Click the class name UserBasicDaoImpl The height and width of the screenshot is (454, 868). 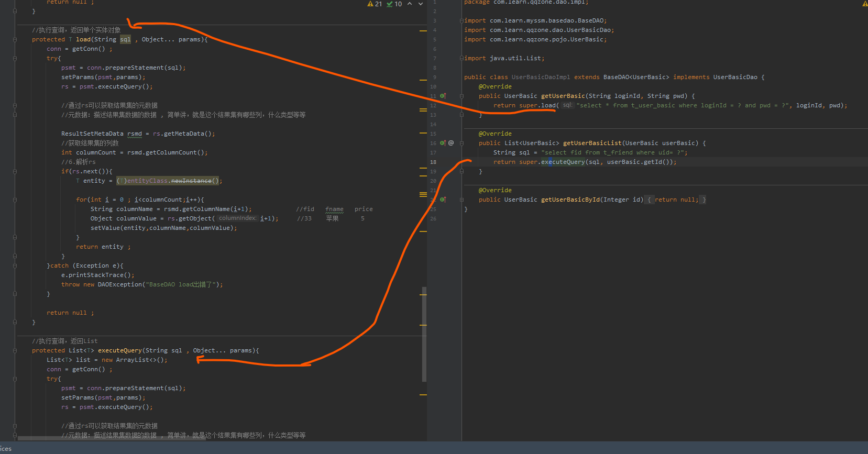click(541, 77)
